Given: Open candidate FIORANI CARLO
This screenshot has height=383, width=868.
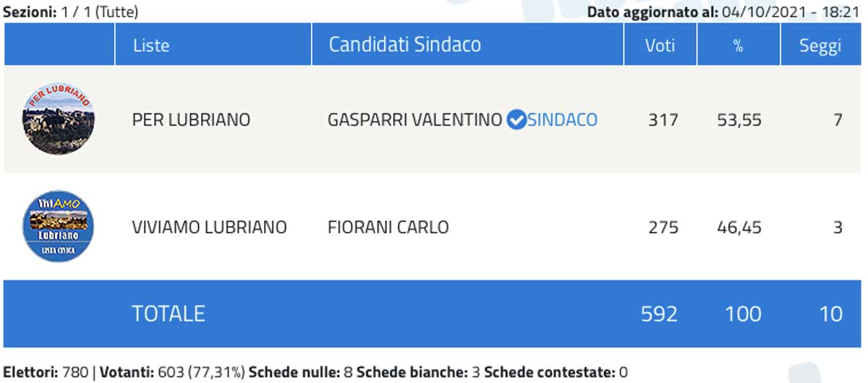Looking at the screenshot, I should tap(388, 228).
